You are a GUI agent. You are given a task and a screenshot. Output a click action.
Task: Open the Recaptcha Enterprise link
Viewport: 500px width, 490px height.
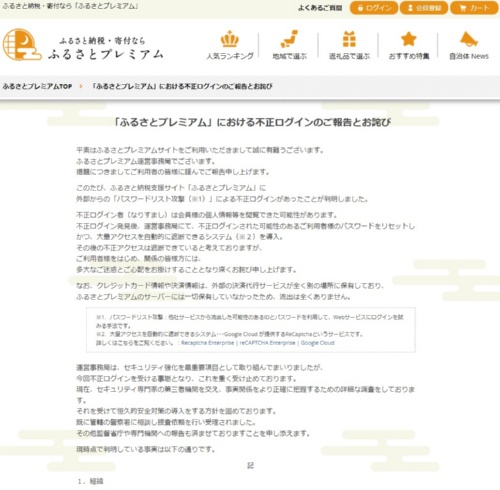click(207, 343)
